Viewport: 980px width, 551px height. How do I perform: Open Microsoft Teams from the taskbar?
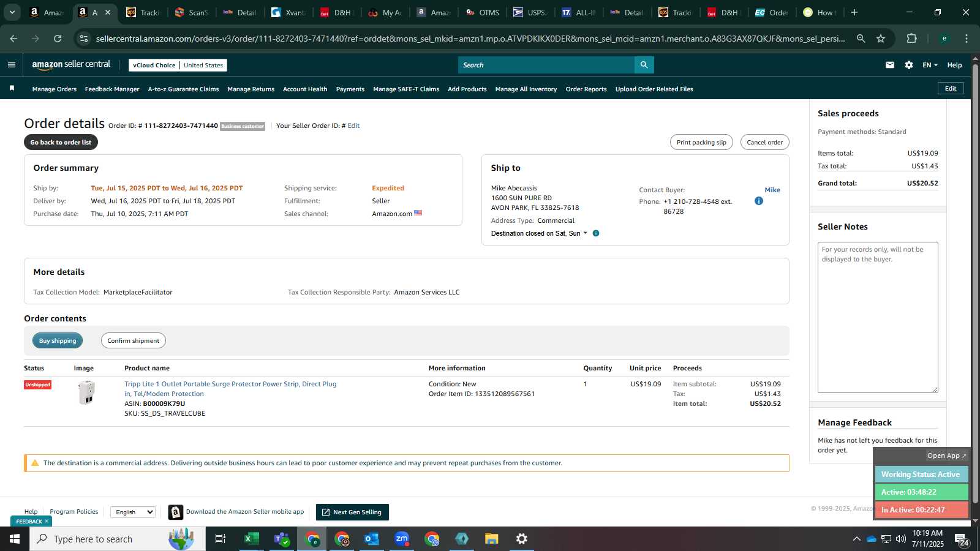coord(282,539)
